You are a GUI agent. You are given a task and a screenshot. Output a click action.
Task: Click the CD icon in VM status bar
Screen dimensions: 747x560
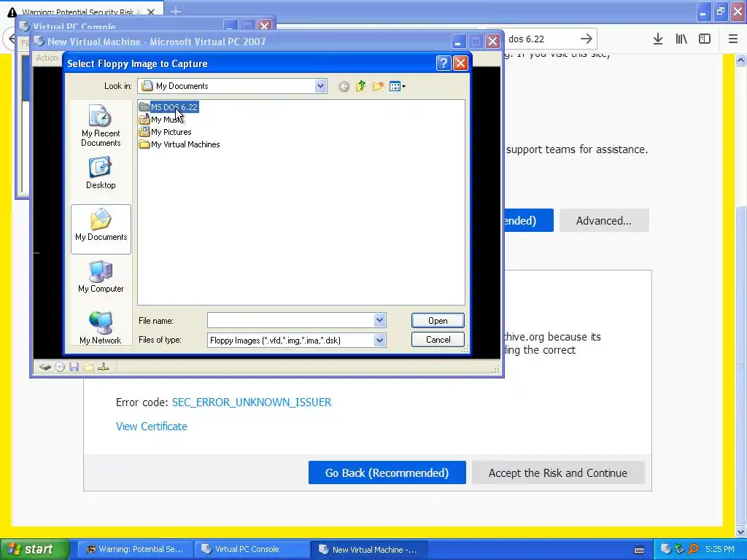pyautogui.click(x=60, y=367)
